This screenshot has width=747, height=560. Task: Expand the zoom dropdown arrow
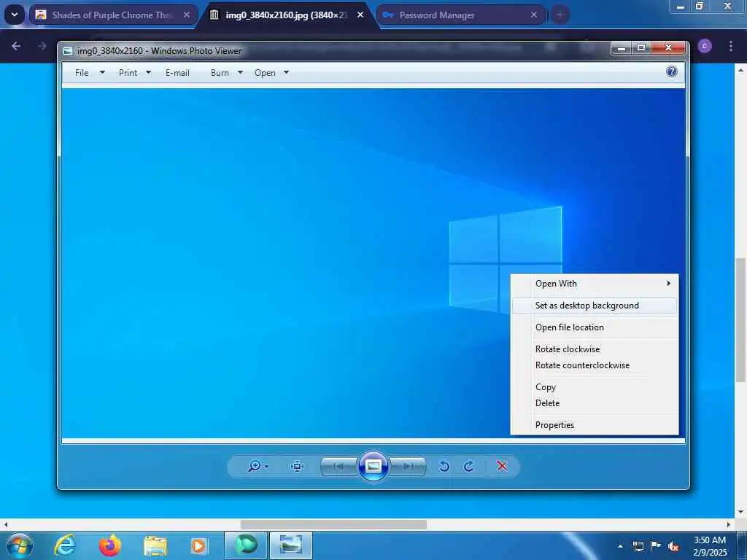(267, 466)
